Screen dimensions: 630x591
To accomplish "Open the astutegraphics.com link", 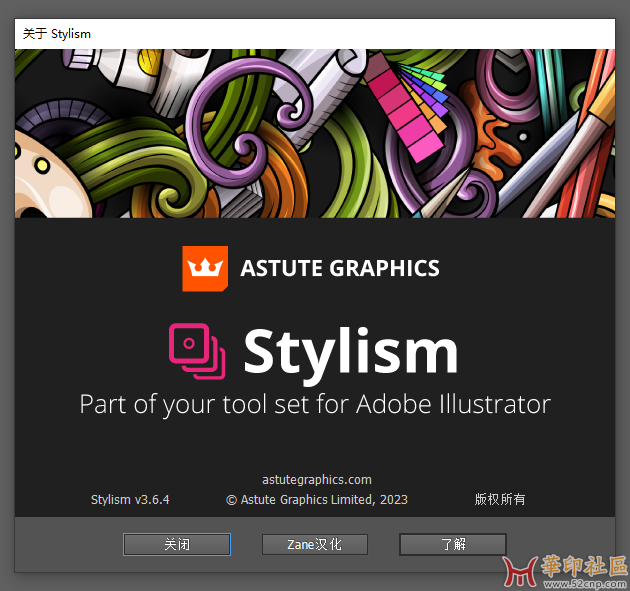I will click(317, 480).
